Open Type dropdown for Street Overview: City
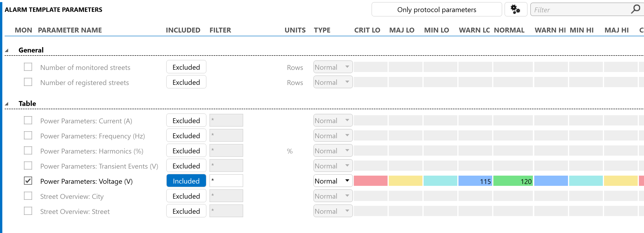Screen dimensions: 644x233 coord(333,196)
